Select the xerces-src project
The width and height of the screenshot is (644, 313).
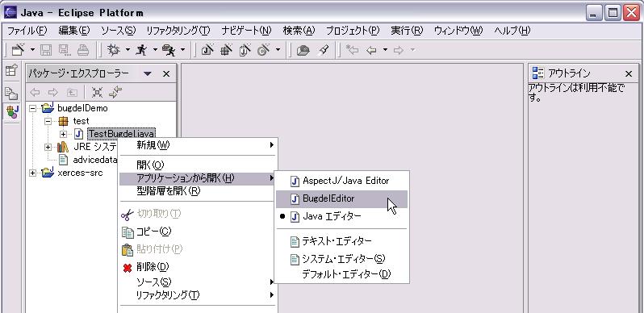pos(80,173)
